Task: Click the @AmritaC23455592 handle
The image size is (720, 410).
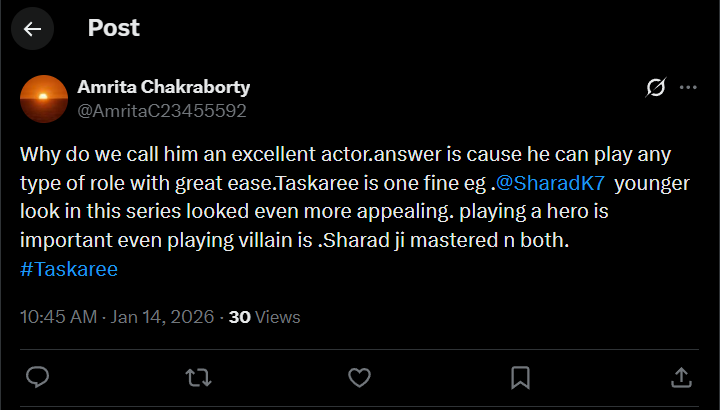Action: [x=162, y=110]
